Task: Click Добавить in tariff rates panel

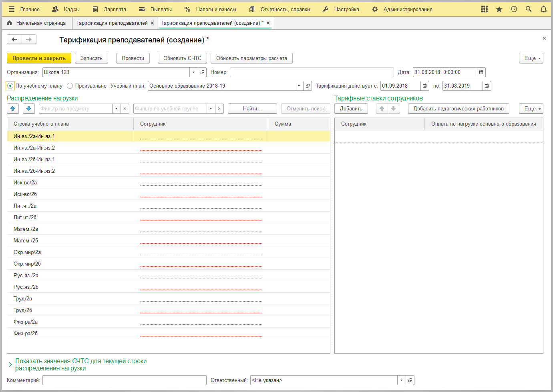Action: point(351,108)
